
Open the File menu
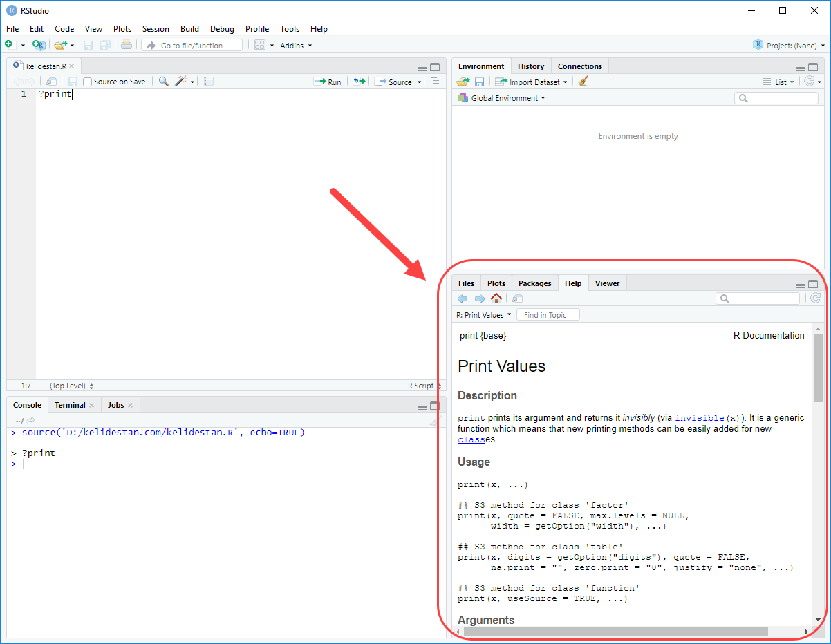click(x=12, y=29)
